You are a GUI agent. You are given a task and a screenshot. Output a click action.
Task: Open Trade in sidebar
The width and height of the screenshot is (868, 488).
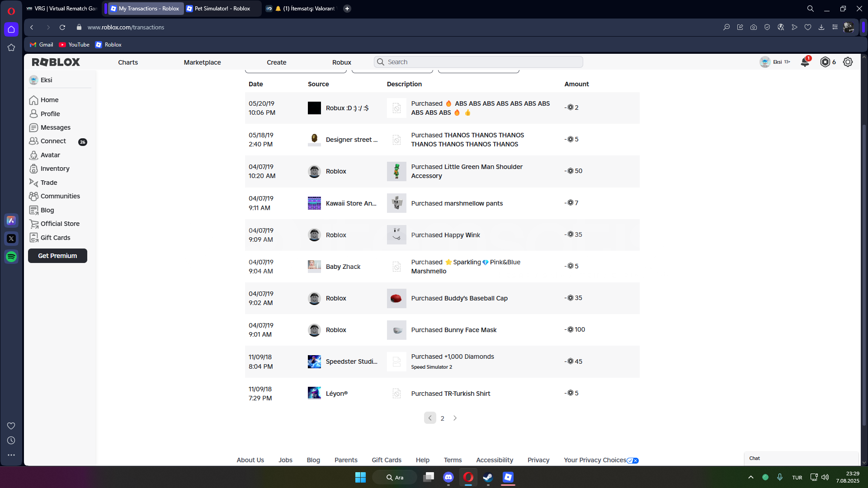[x=43, y=183]
